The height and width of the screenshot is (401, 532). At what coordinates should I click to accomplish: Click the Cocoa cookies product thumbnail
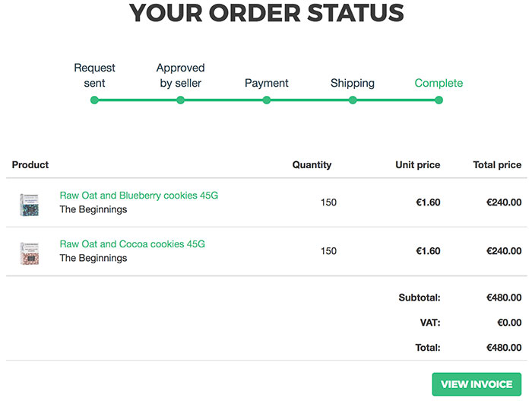[x=29, y=253]
